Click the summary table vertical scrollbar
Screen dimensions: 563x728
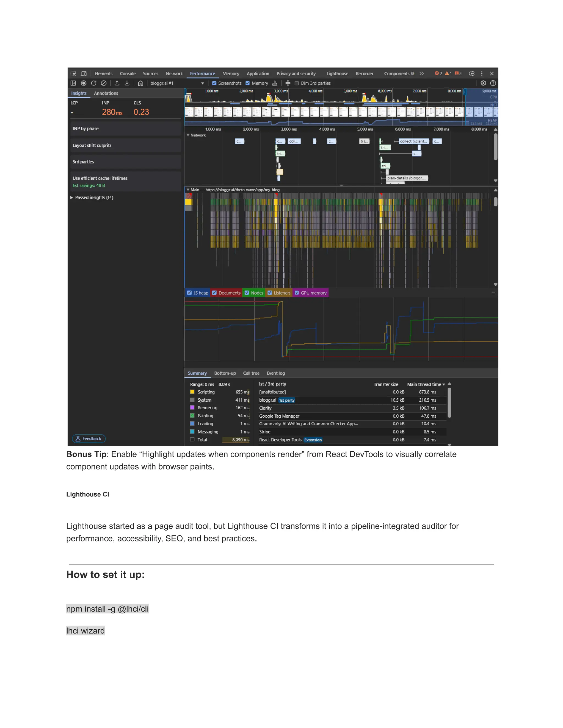coord(449,403)
